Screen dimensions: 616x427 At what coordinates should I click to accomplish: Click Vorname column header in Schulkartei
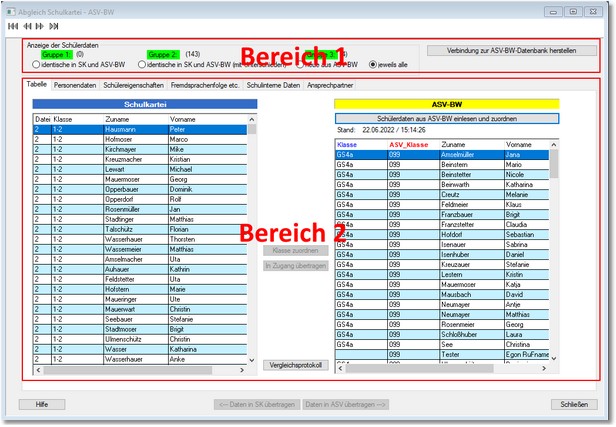pos(207,119)
